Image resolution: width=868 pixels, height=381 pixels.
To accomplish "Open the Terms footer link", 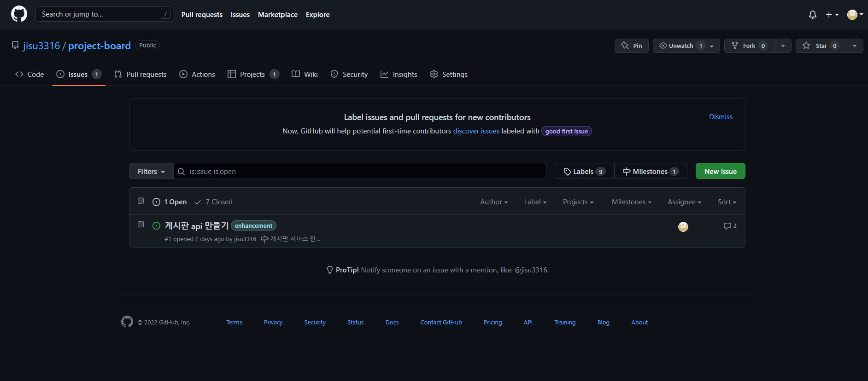I will [x=234, y=322].
